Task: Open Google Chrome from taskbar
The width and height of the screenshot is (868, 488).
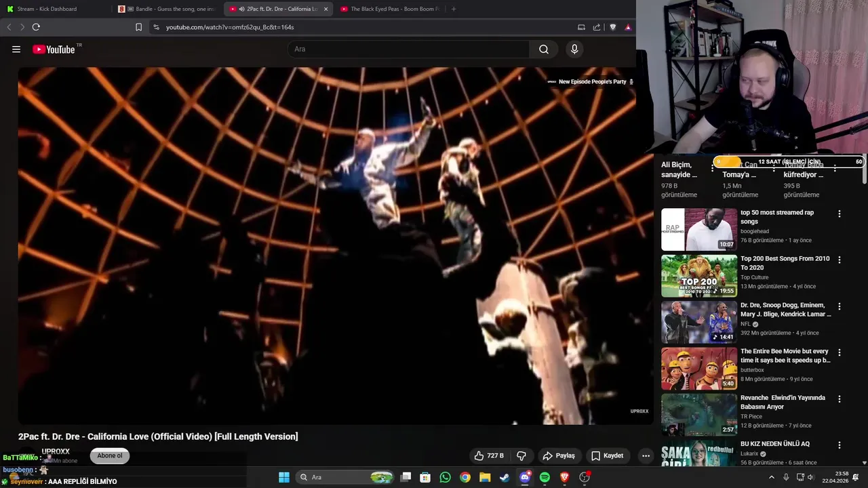Action: (x=465, y=477)
